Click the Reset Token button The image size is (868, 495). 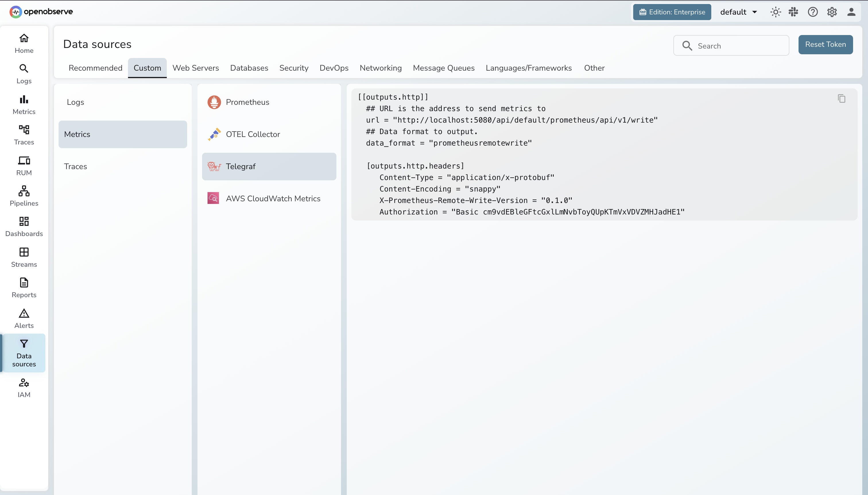826,45
